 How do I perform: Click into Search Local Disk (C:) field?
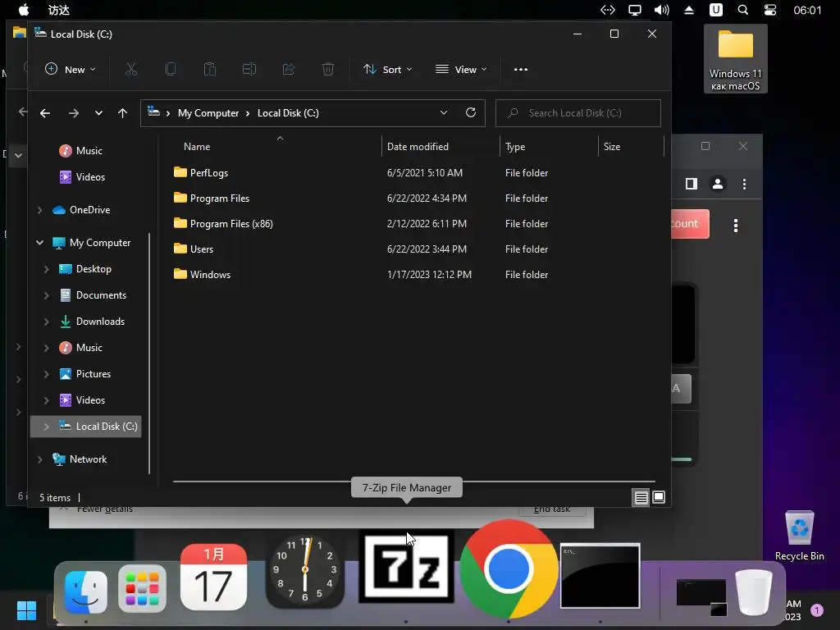pyautogui.click(x=578, y=113)
